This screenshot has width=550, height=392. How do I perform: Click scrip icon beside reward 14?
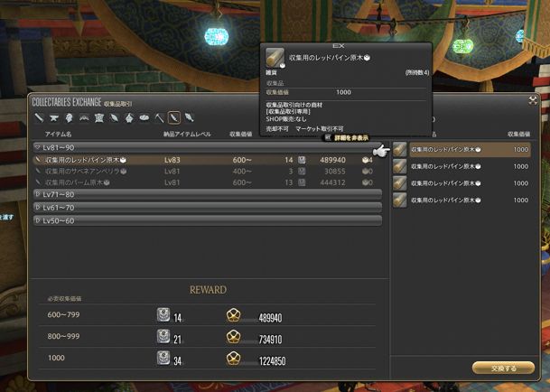coord(163,315)
